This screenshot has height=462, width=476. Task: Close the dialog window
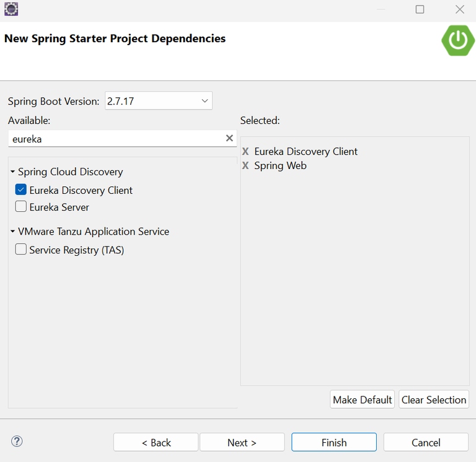point(460,9)
